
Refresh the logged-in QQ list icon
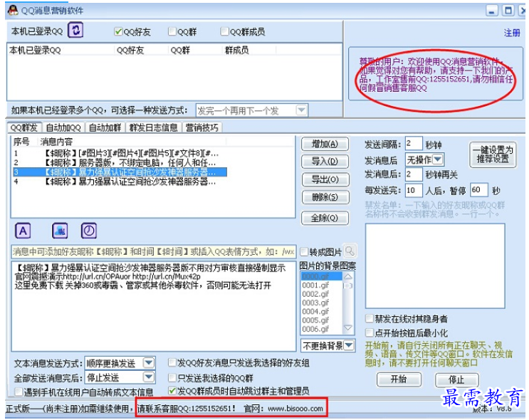pos(75,31)
